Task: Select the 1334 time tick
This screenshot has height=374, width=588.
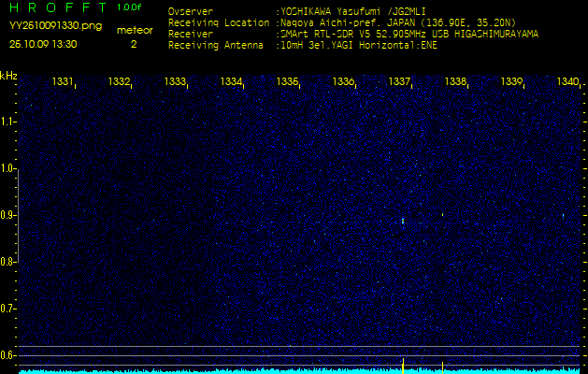Action: click(232, 82)
